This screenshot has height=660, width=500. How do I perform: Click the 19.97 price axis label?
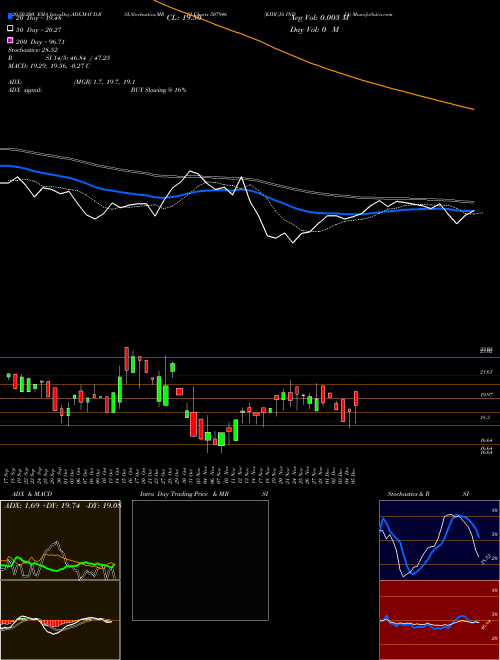point(486,395)
